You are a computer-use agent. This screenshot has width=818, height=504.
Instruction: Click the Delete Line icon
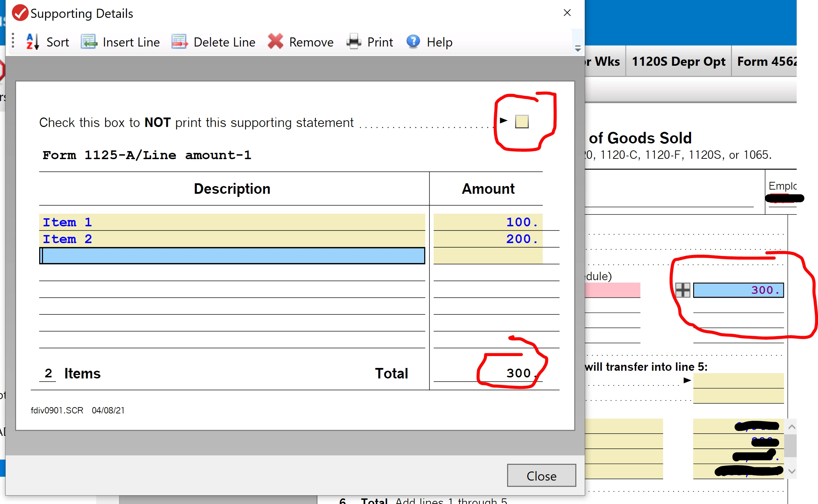point(179,42)
